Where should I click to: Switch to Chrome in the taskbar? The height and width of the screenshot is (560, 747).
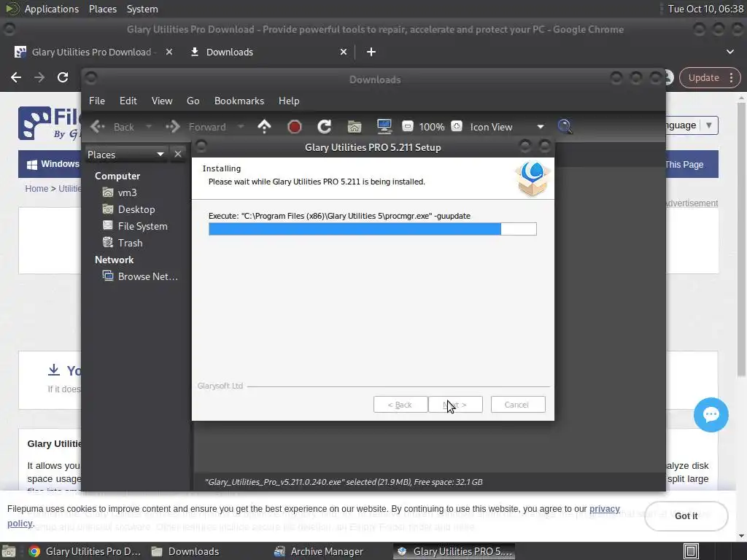pos(85,551)
